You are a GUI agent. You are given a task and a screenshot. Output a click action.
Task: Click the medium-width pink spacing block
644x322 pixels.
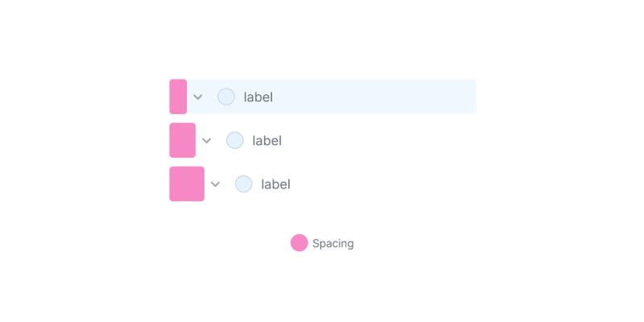click(182, 140)
